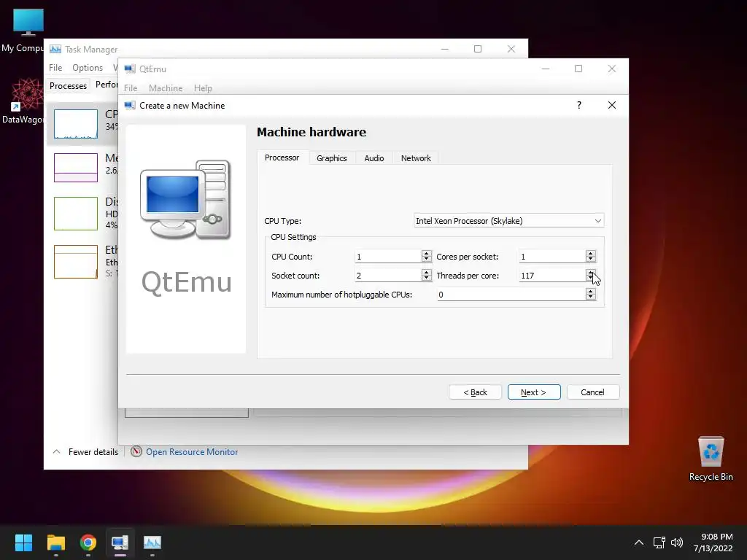Viewport: 747px width, 560px height.
Task: Decrease Cores per socket value
Action: (x=590, y=259)
